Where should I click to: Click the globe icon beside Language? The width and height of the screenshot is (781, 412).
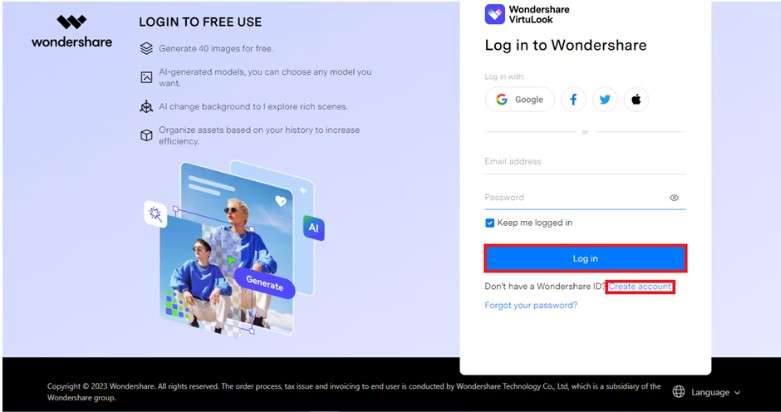[678, 392]
